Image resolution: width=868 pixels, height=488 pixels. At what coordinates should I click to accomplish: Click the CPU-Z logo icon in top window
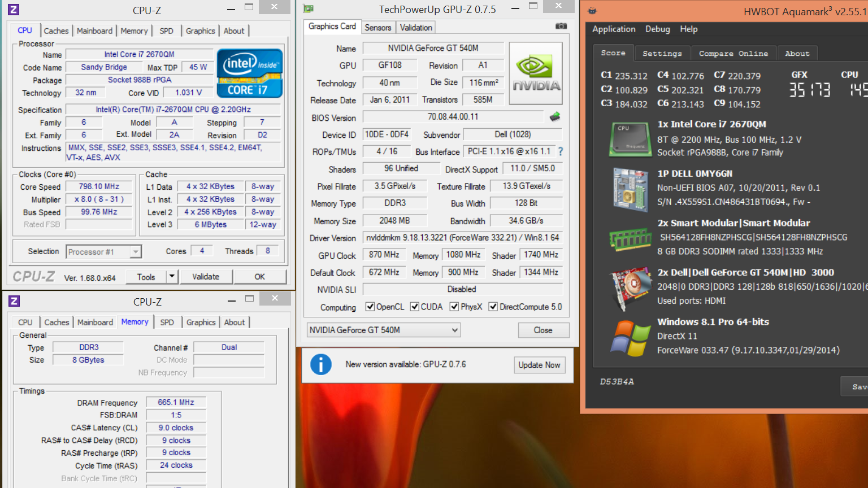click(x=14, y=10)
